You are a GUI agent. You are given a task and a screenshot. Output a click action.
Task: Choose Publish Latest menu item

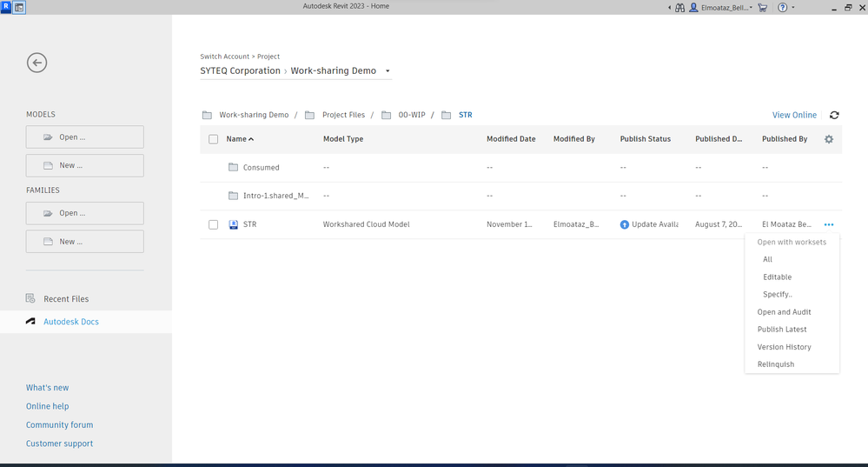point(782,329)
